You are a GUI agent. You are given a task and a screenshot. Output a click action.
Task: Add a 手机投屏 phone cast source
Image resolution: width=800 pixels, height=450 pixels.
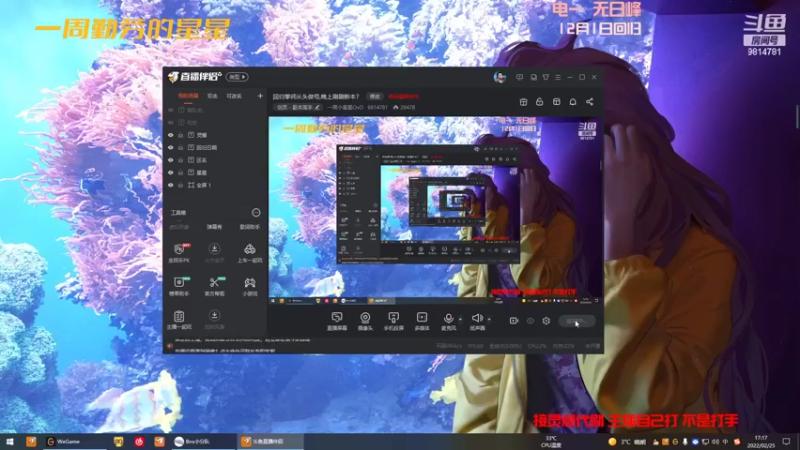(x=393, y=321)
